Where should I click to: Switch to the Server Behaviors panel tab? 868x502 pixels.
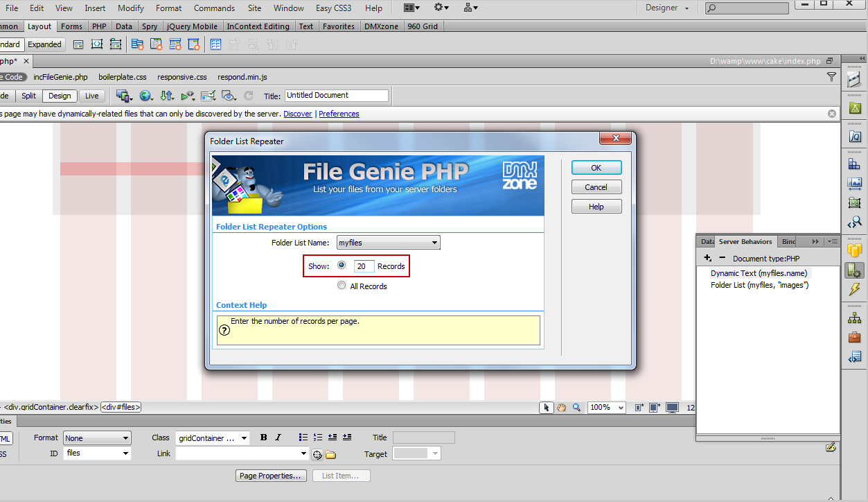point(745,241)
